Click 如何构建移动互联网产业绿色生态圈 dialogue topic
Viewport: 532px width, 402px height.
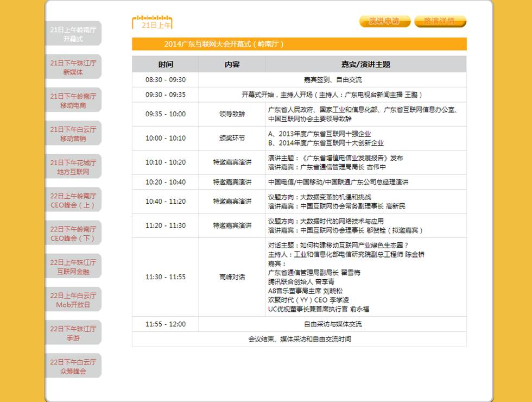pos(338,245)
